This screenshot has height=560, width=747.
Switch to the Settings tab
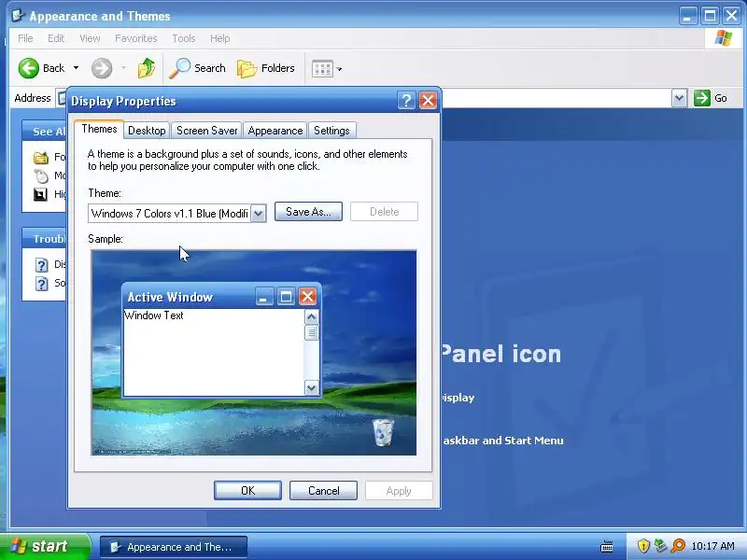point(331,131)
